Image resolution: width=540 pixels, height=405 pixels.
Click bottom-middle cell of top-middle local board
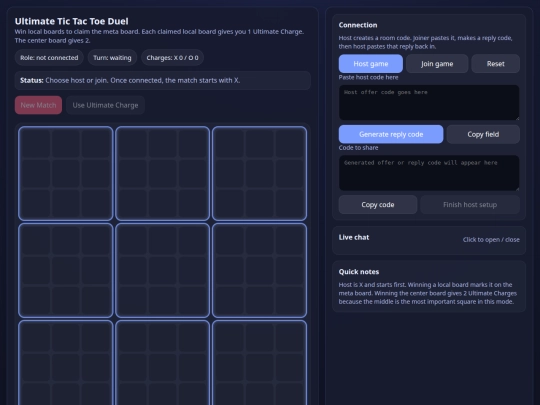tap(163, 203)
